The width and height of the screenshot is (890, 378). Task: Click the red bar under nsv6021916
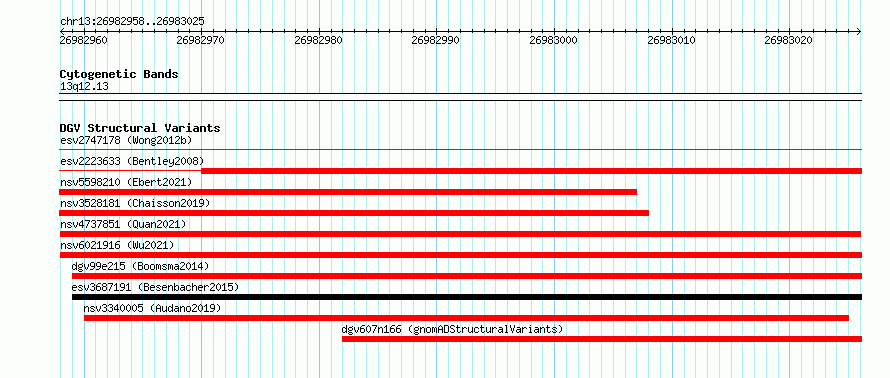pos(461,255)
